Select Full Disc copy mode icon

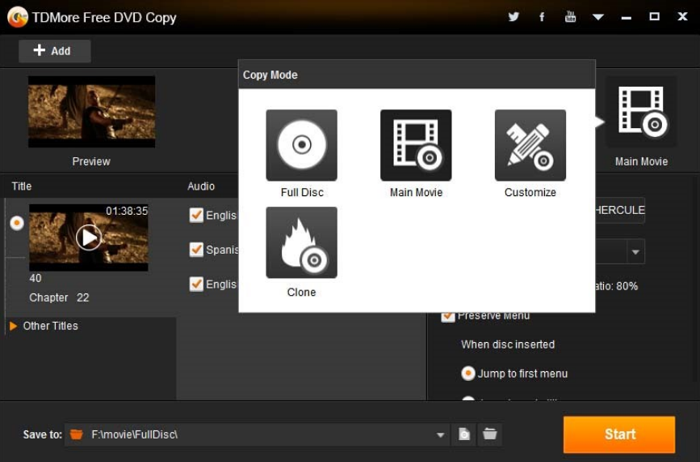(x=301, y=145)
